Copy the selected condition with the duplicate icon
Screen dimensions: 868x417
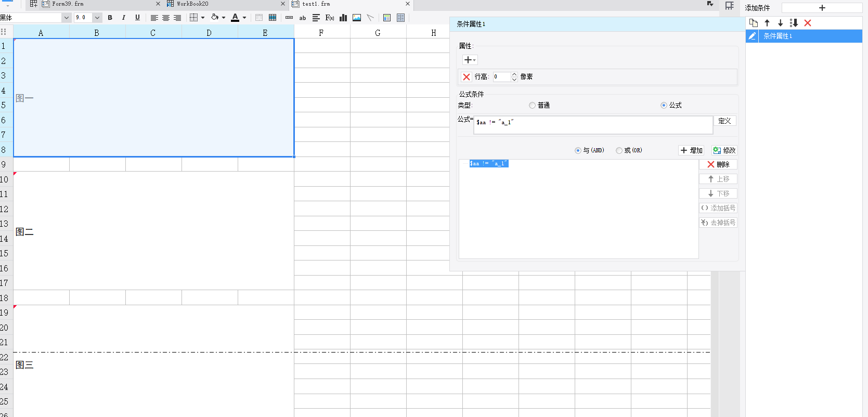pyautogui.click(x=753, y=23)
